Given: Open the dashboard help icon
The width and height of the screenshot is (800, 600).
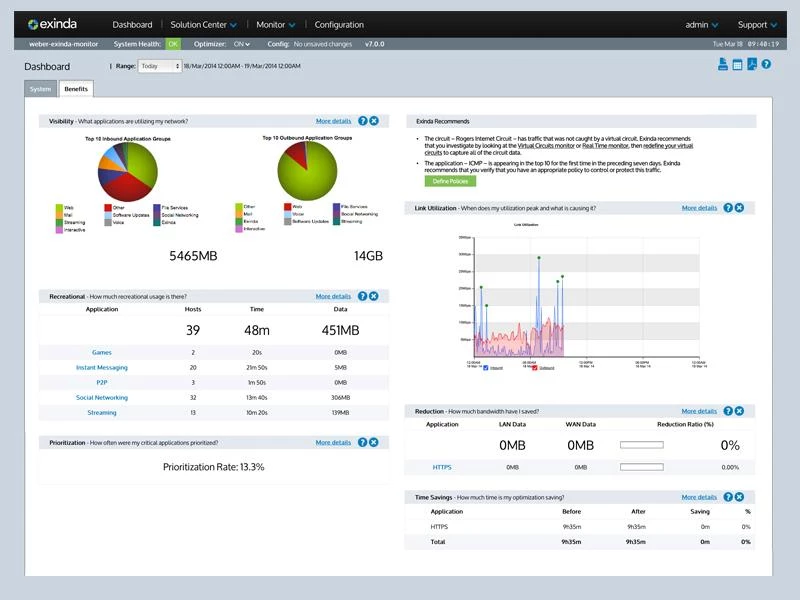Looking at the screenshot, I should coord(766,65).
